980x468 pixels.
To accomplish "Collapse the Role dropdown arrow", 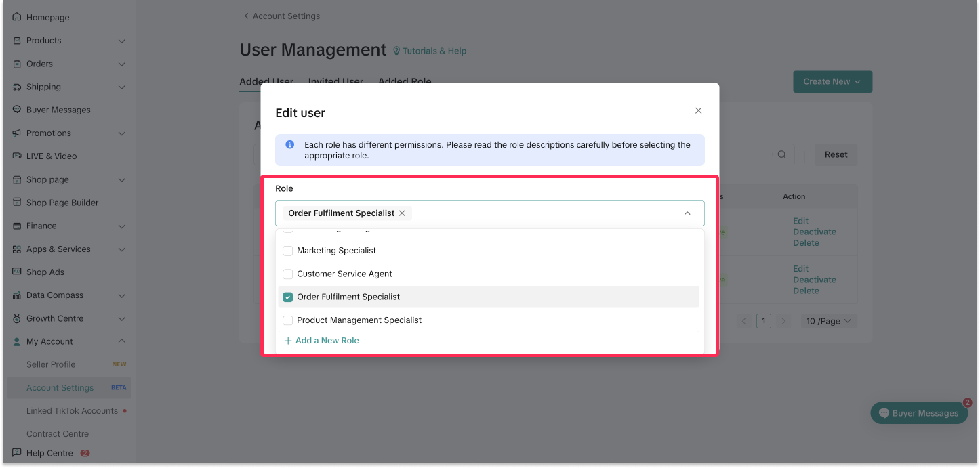I will 687,213.
